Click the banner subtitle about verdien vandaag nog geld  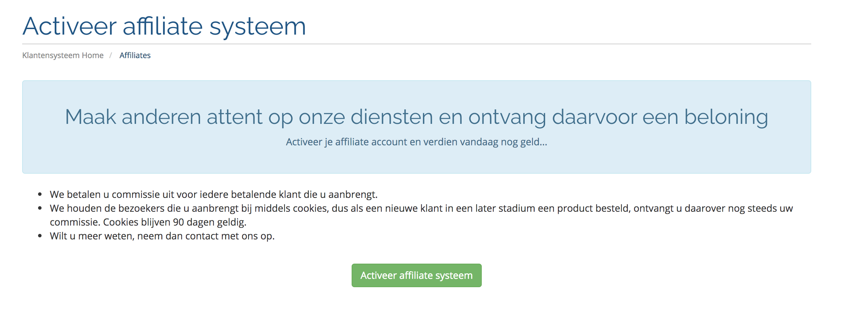tap(416, 142)
